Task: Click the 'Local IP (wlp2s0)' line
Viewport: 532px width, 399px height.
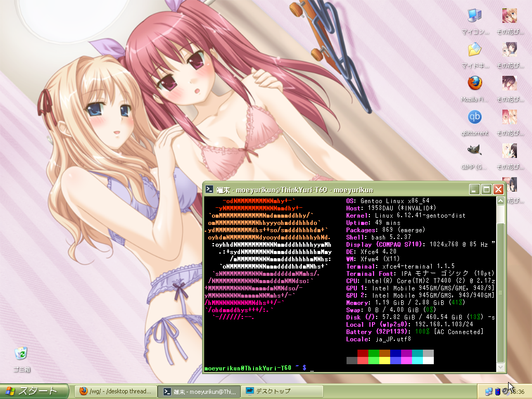Action: coord(409,324)
